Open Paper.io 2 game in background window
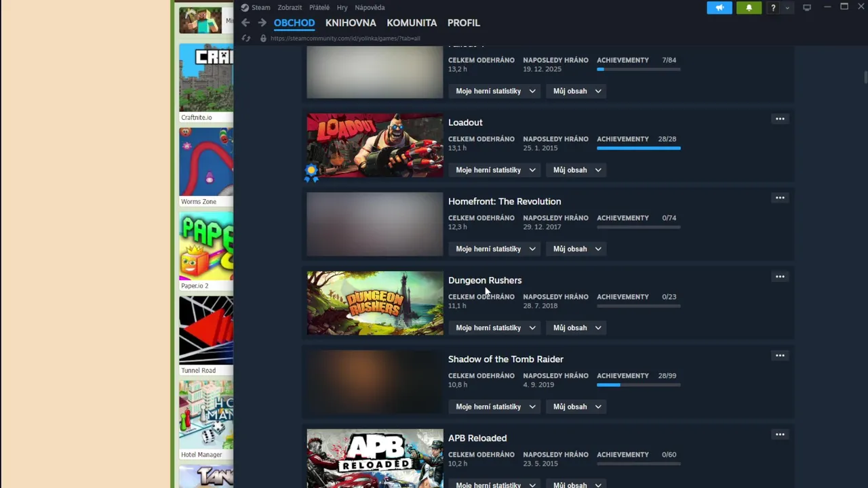The width and height of the screenshot is (868, 488). (x=206, y=251)
